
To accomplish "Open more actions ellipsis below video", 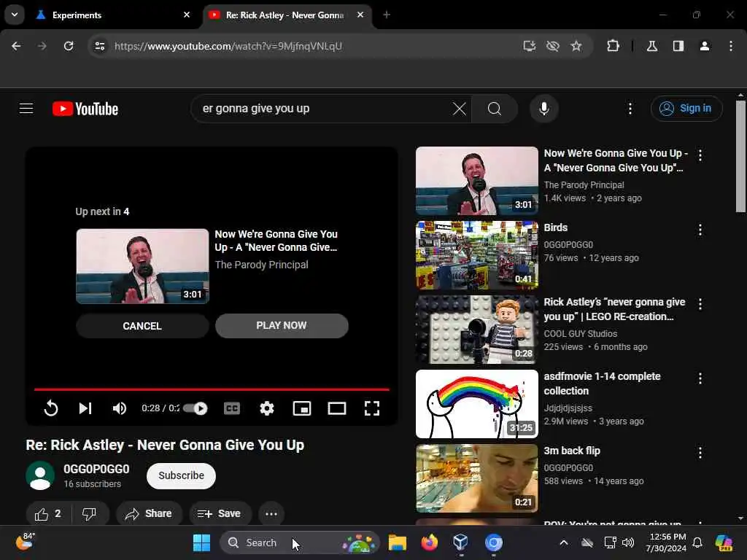I will pyautogui.click(x=271, y=514).
